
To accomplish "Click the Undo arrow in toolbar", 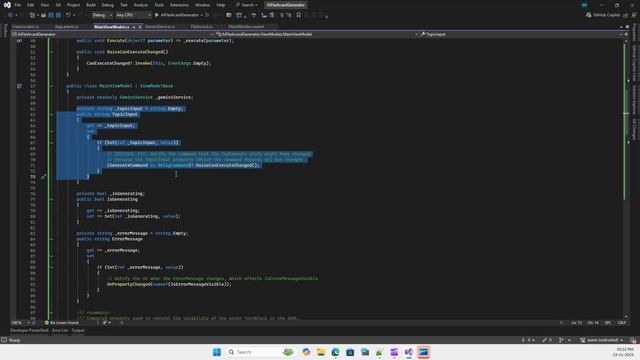I will (68, 15).
